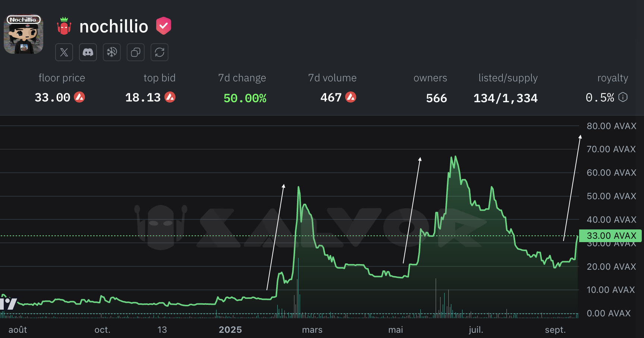The height and width of the screenshot is (338, 644).
Task: Open the Nochillio collection avatar image
Action: (23, 34)
